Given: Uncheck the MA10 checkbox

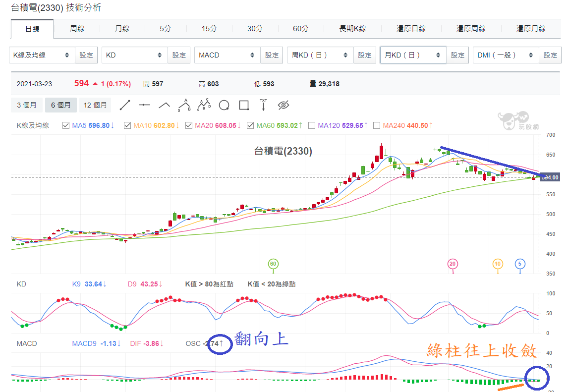Looking at the screenshot, I should point(127,126).
